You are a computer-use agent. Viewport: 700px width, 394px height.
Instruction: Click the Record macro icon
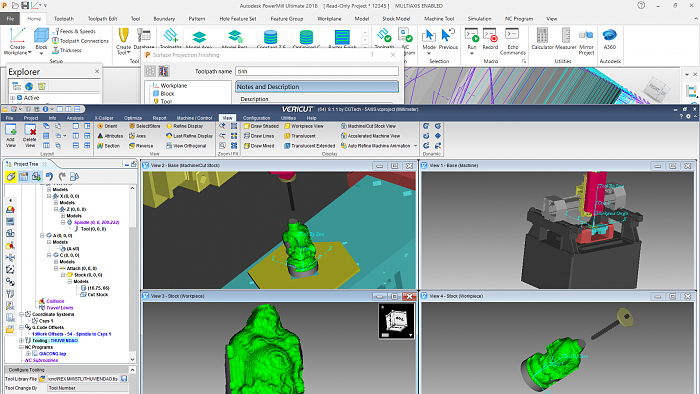click(x=490, y=35)
